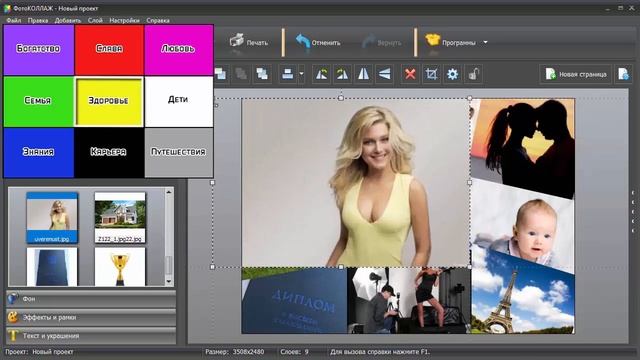Click the greyed-out layer order icon
640x360 pixels.
tap(241, 74)
